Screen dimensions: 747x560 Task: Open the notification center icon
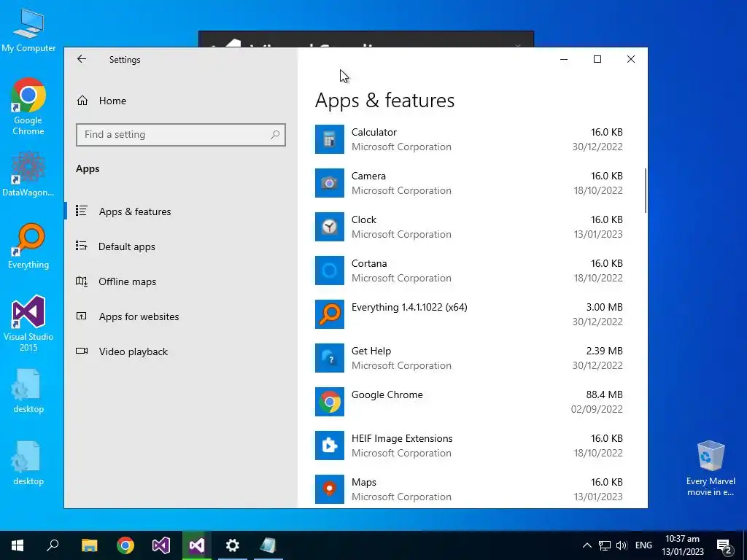click(x=724, y=545)
